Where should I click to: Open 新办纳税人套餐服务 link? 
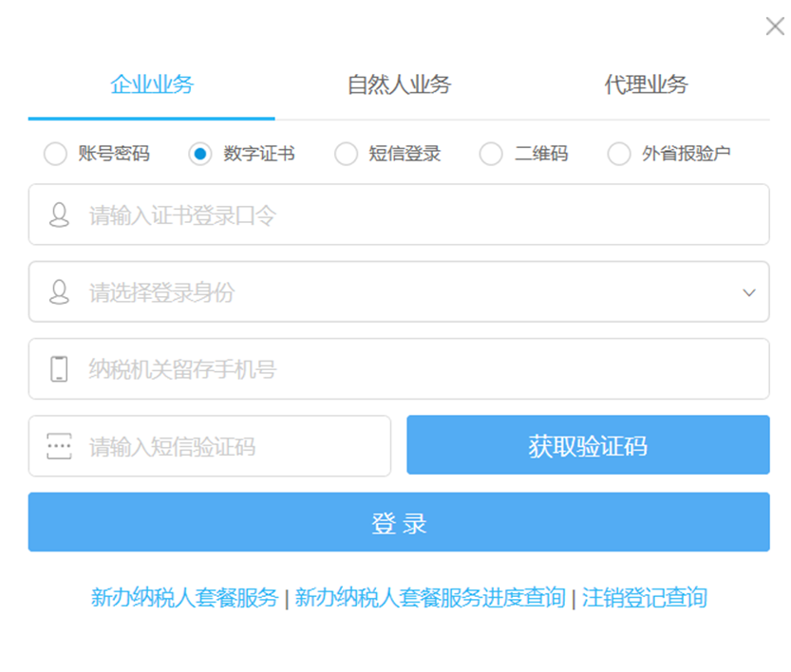[184, 598]
